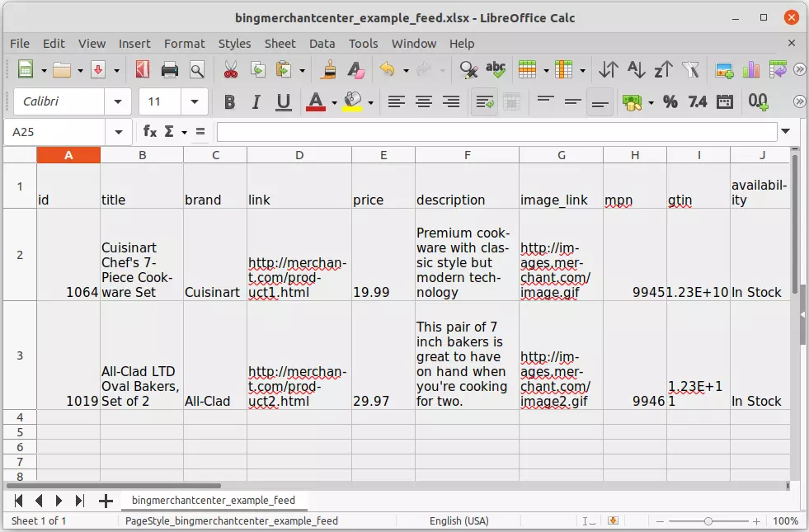Toggle Print Preview icon

click(196, 69)
